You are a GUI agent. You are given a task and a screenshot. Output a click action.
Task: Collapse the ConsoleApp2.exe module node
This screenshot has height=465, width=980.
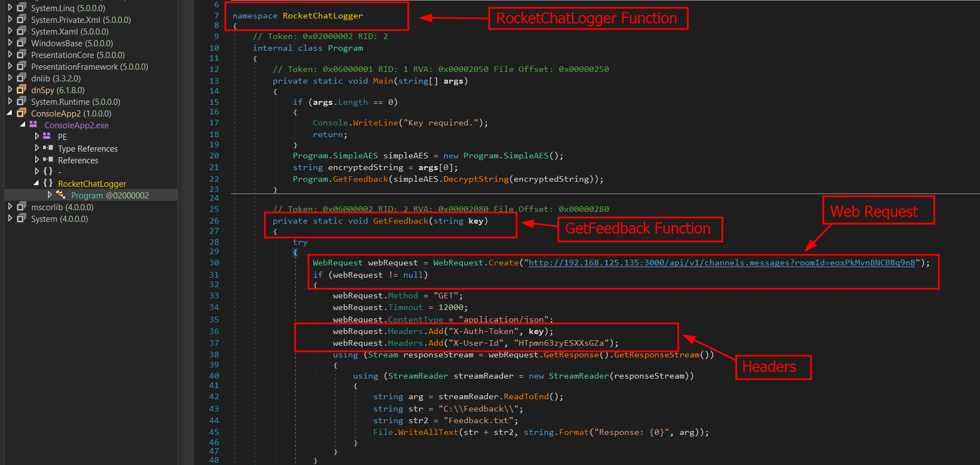(23, 125)
